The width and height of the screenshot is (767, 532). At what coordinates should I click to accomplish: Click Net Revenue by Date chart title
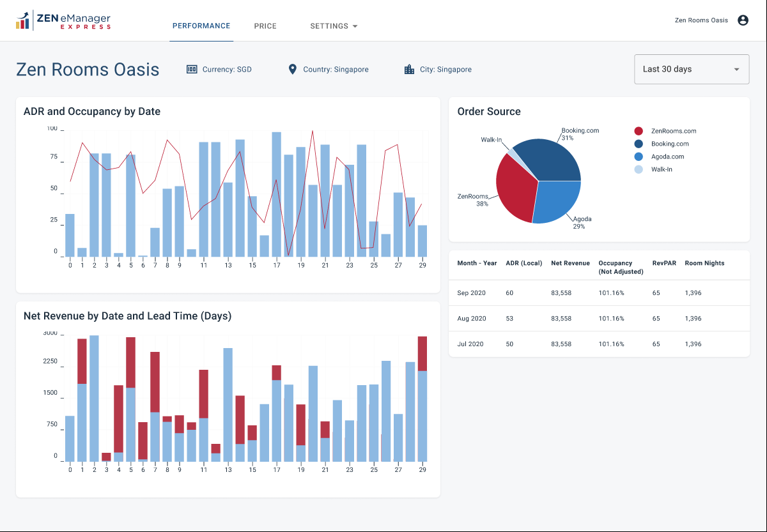[127, 315]
